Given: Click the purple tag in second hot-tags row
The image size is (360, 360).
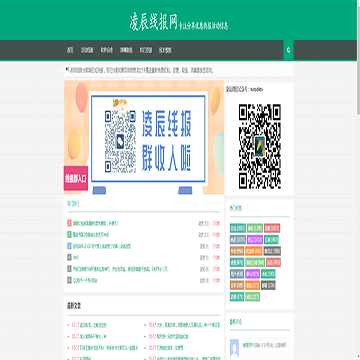Looking at the screenshot, I should tap(255, 240).
